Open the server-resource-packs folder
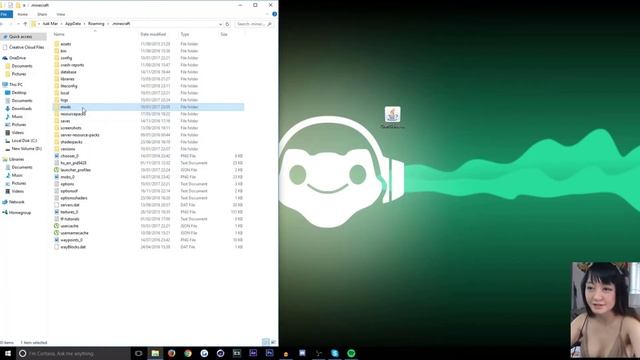Image resolution: width=640 pixels, height=360 pixels. 80,135
